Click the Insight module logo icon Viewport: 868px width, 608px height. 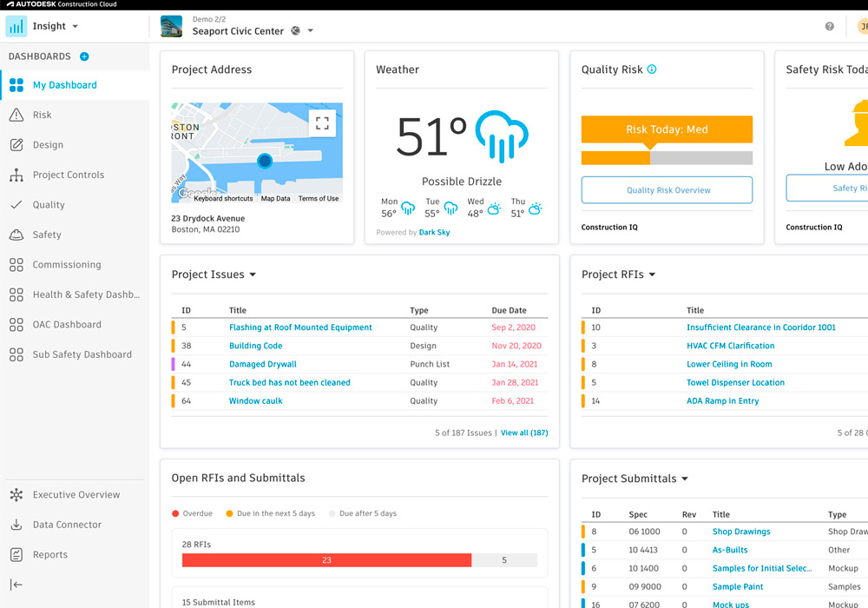point(16,26)
